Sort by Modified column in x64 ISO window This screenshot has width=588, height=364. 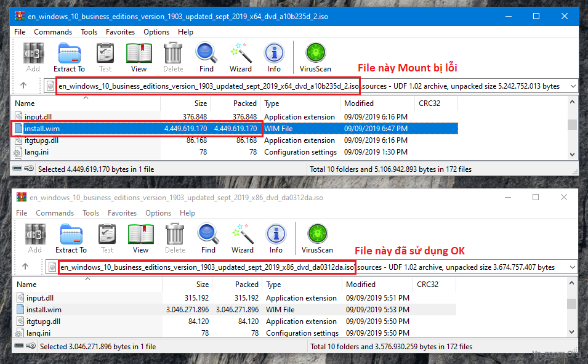[x=377, y=103]
